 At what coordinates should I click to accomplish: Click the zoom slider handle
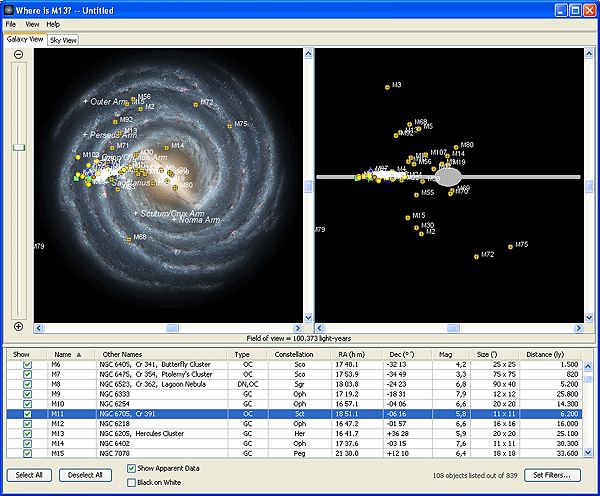pyautogui.click(x=19, y=147)
